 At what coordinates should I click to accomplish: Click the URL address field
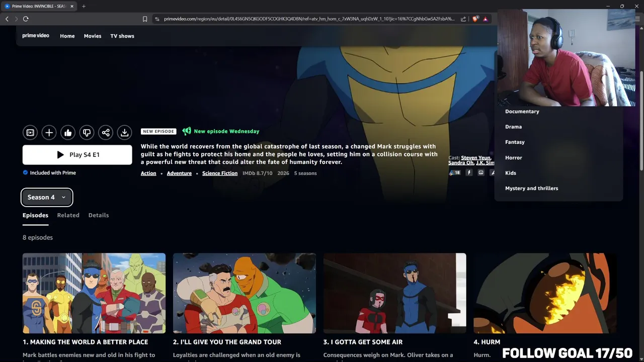tap(309, 19)
